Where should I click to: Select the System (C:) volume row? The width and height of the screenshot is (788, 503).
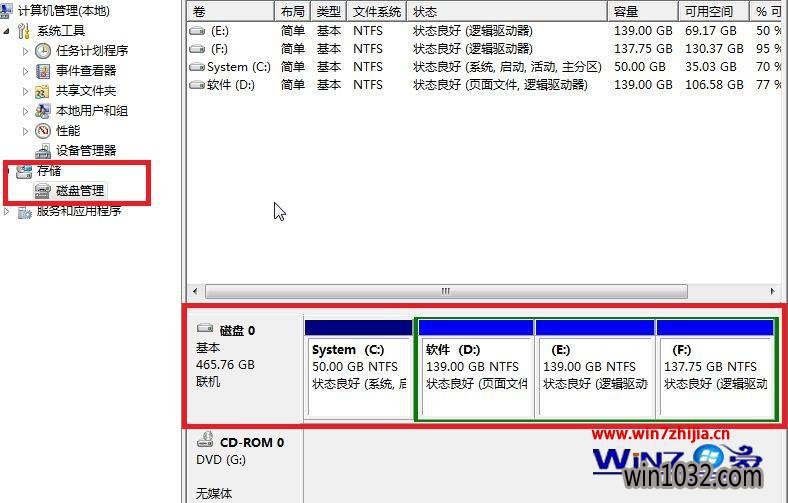pos(229,67)
